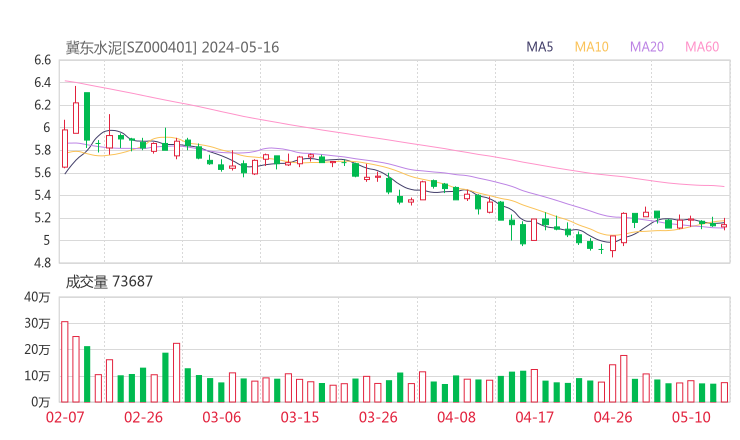This screenshot has height=440, width=740.
Task: Select the 02-07 date on the x-axis
Action: point(65,417)
